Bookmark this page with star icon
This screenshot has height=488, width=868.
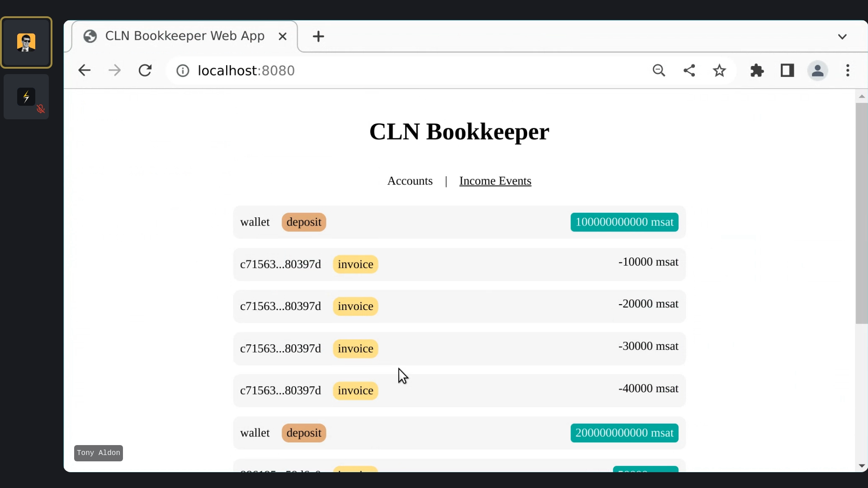tap(719, 70)
